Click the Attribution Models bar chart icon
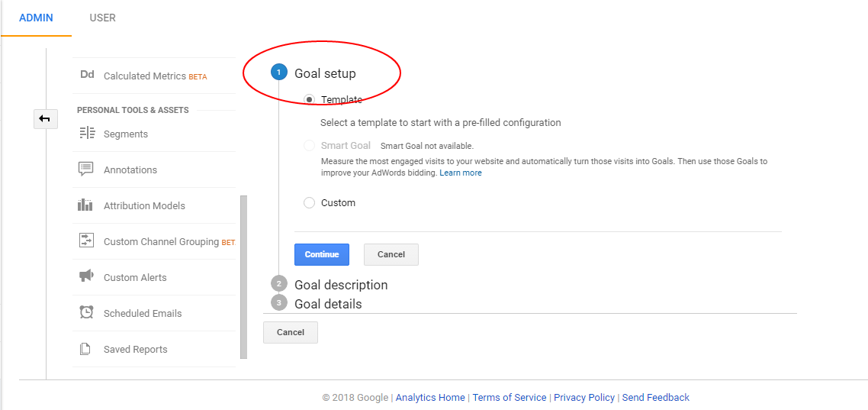The width and height of the screenshot is (868, 410). click(86, 205)
